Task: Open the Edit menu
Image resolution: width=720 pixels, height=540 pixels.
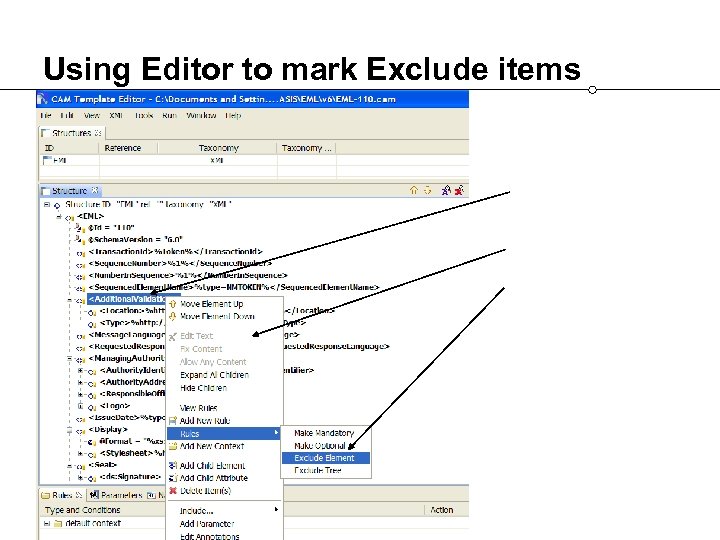Action: point(67,115)
